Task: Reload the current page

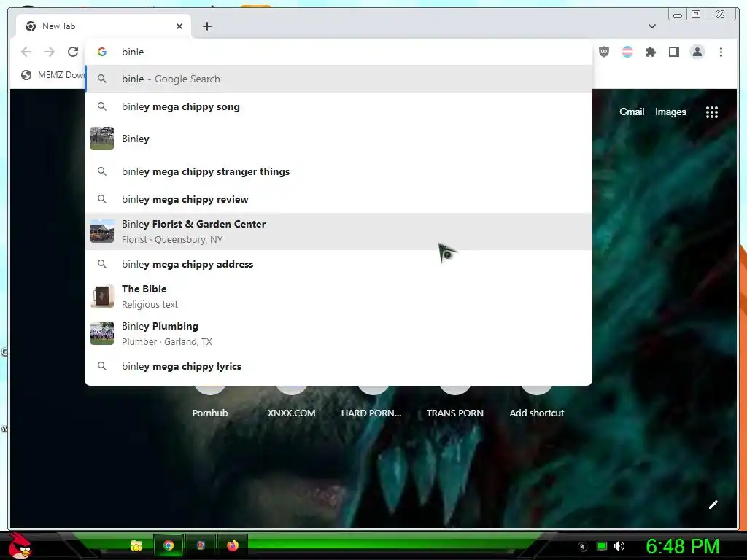Action: click(72, 52)
